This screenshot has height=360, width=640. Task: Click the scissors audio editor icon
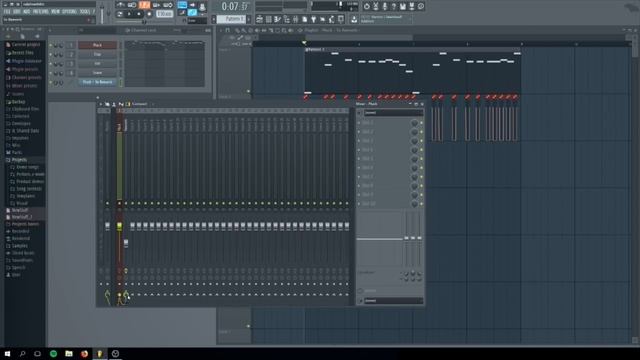point(376,6)
